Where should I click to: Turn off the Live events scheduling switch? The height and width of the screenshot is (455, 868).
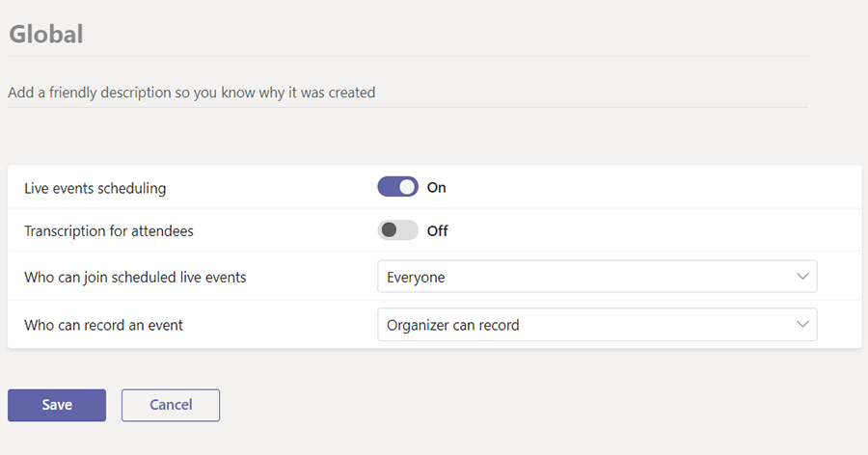398,187
